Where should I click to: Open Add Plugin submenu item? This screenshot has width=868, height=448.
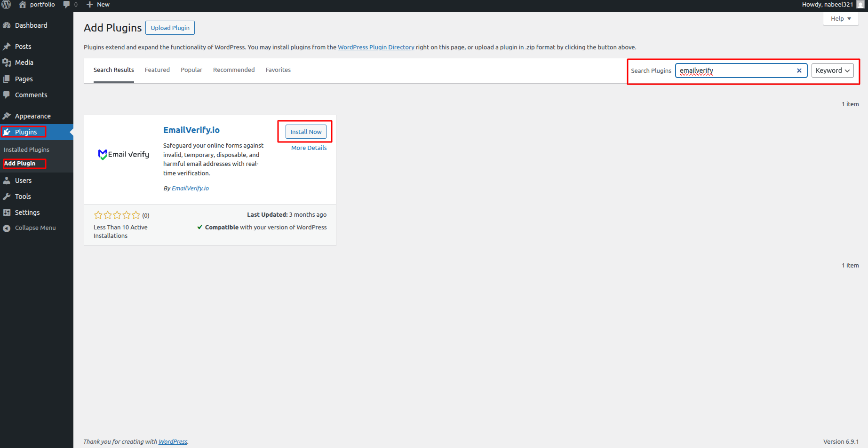click(x=20, y=163)
